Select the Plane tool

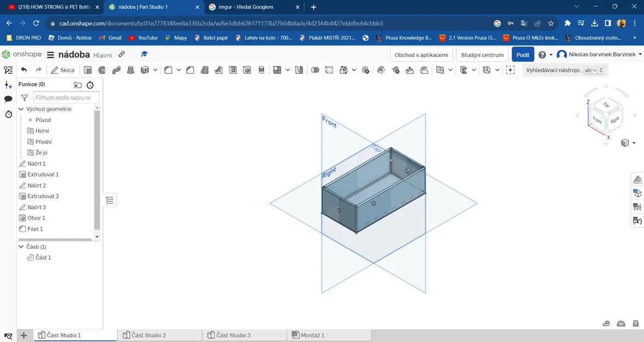click(x=440, y=70)
